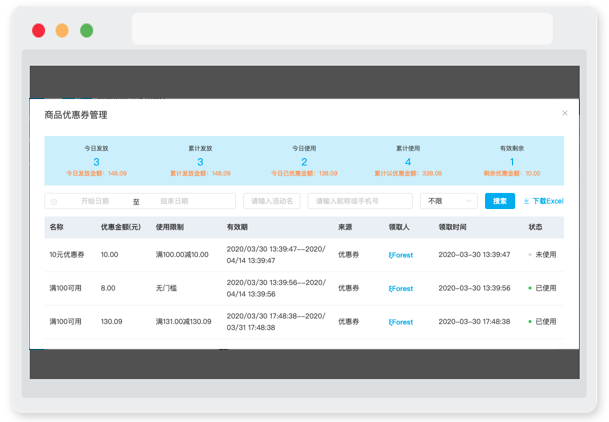
Task: Click the 2020-03-30 13:39:56 claim time
Action: pyautogui.click(x=474, y=288)
